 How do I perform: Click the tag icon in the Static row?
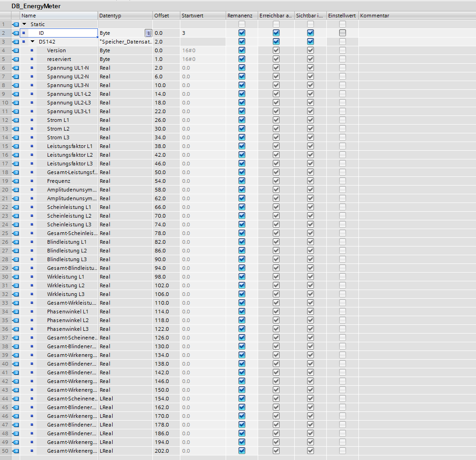16,24
